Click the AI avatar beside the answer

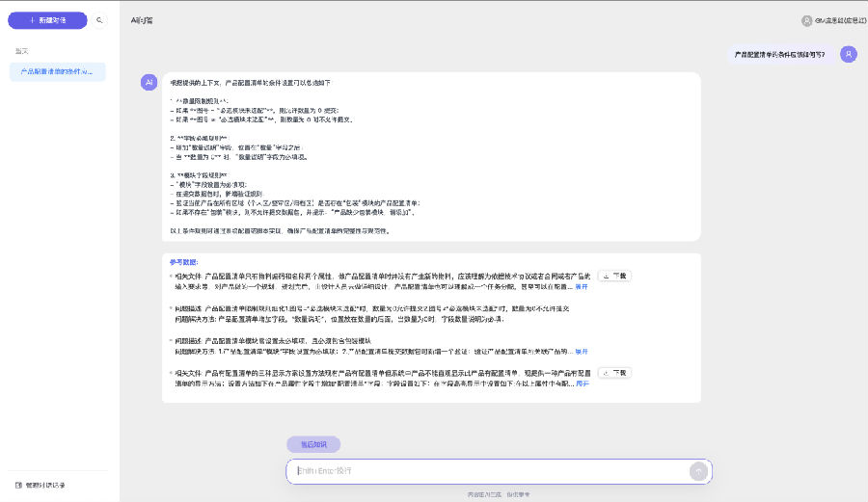click(x=149, y=82)
